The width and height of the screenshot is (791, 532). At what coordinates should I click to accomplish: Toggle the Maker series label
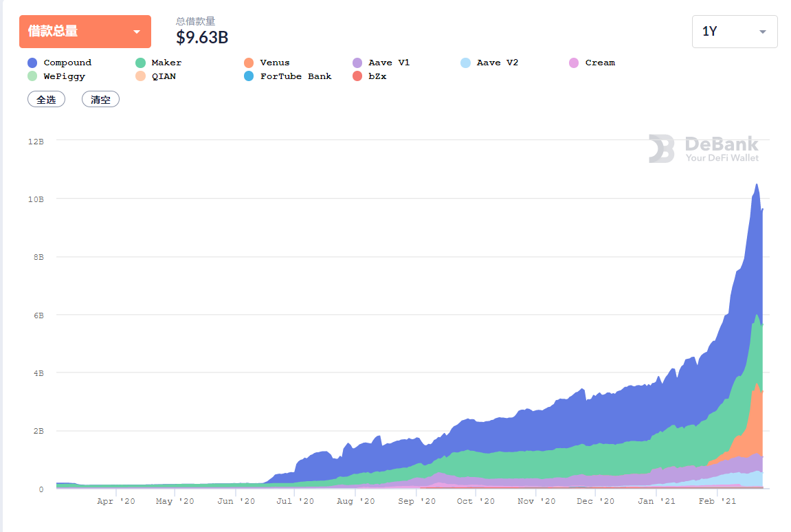[166, 63]
